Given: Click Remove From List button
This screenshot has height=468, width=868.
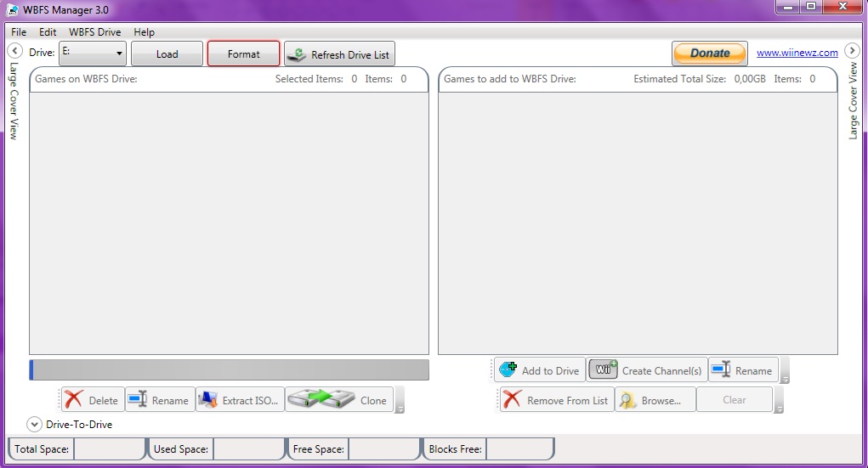Looking at the screenshot, I should point(556,400).
